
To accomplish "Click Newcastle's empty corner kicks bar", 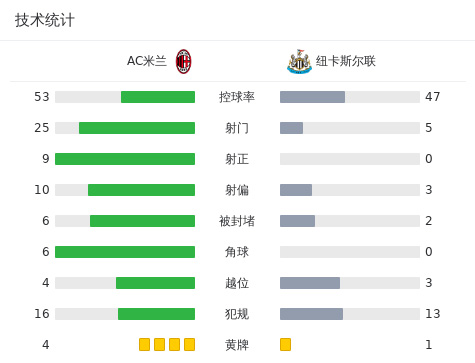I will pos(350,252).
